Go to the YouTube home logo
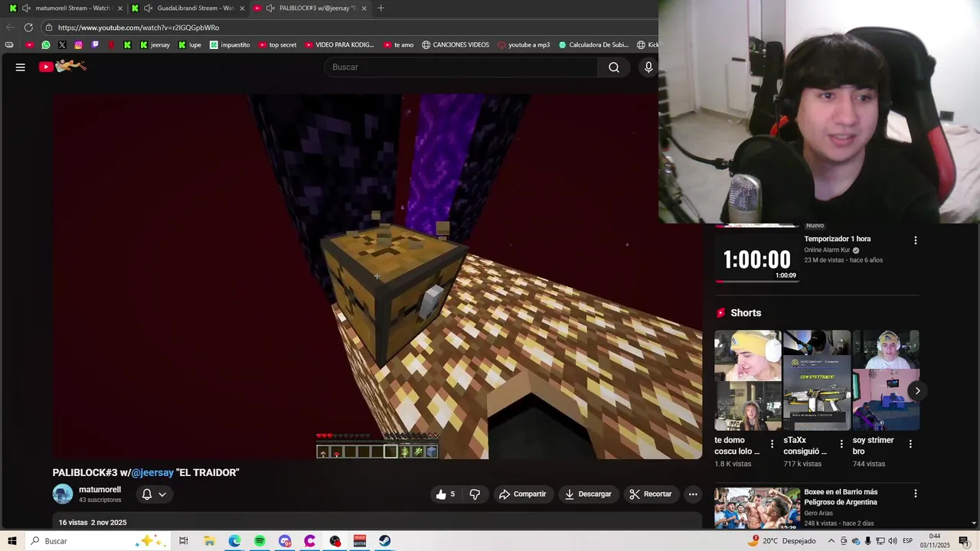The width and height of the screenshot is (980, 551). [63, 67]
